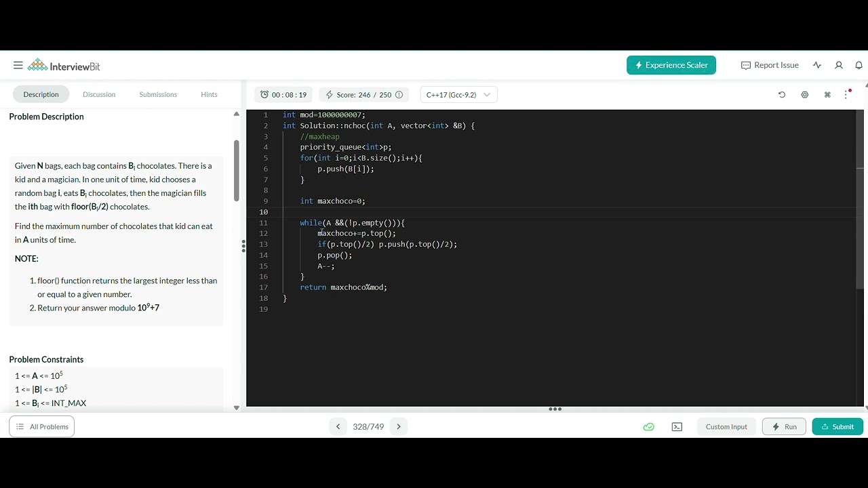Click the vertical panel splitter handle
This screenshot has height=488, width=868.
point(243,246)
